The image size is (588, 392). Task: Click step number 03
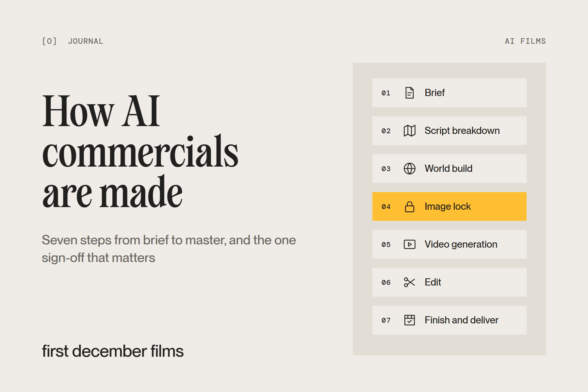[386, 169]
